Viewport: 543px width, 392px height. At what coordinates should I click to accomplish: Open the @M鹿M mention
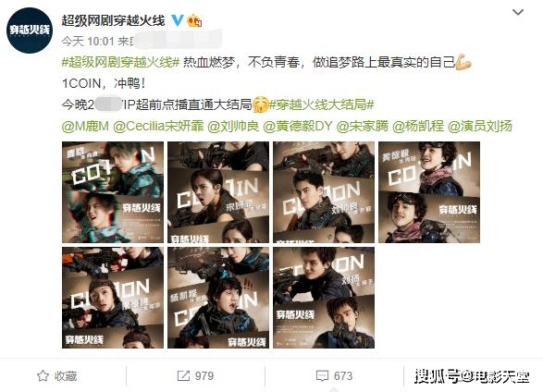(85, 126)
